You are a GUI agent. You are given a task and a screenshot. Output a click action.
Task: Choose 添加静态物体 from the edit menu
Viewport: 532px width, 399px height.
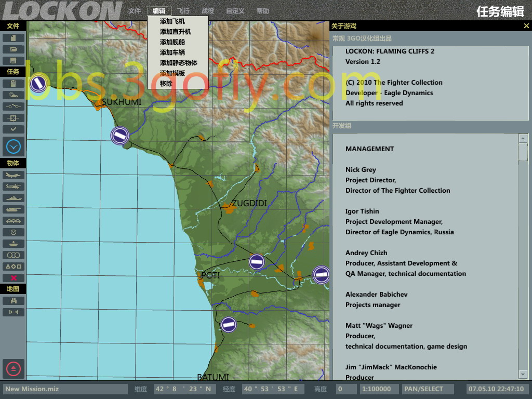coord(178,63)
